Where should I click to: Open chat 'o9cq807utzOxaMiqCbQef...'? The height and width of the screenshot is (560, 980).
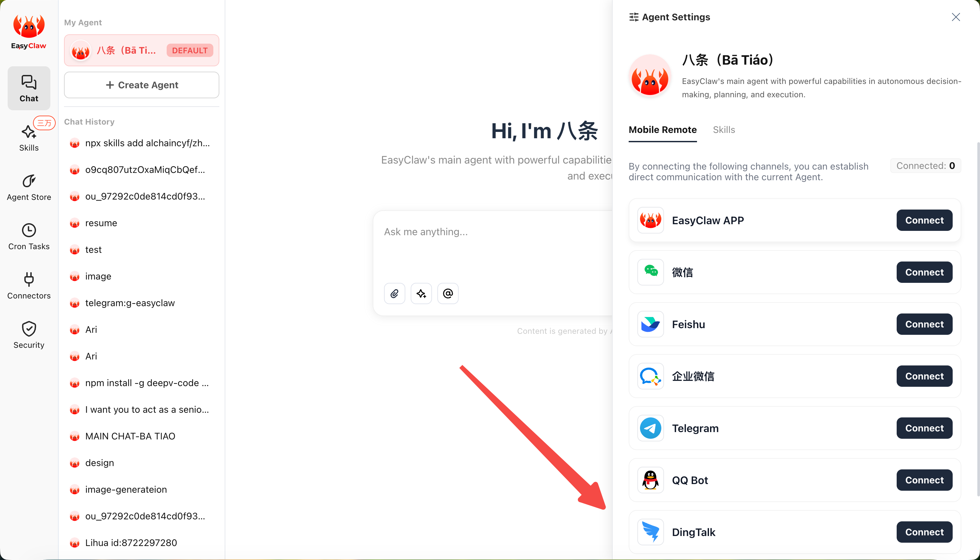[x=142, y=170]
